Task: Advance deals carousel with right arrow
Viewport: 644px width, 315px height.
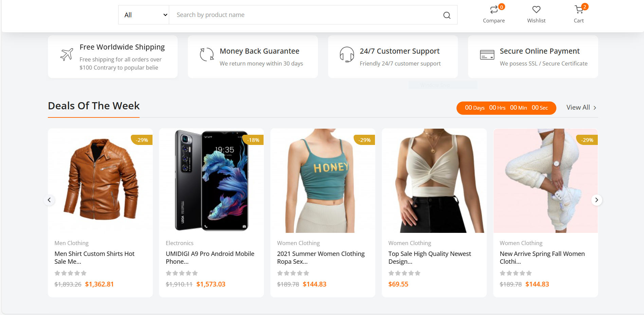Action: (596, 200)
